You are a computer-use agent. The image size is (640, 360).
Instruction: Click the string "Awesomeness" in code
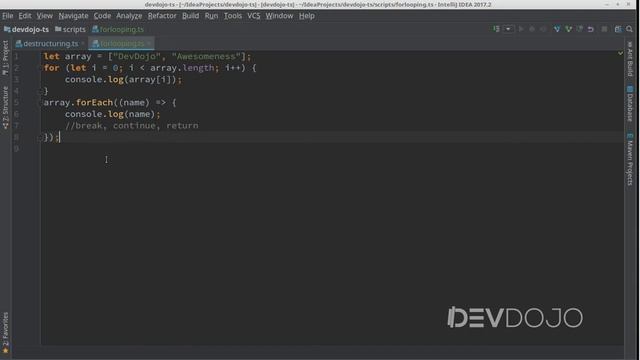pos(207,56)
